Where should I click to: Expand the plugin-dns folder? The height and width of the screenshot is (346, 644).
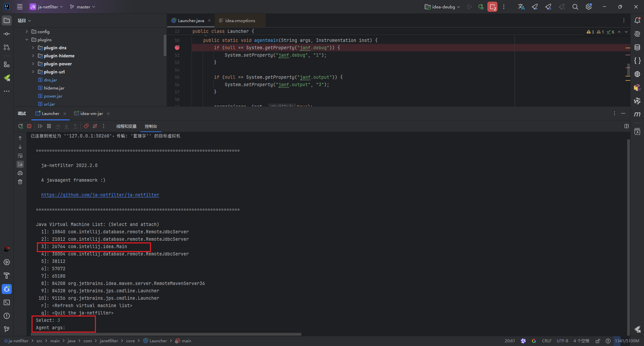pos(33,48)
